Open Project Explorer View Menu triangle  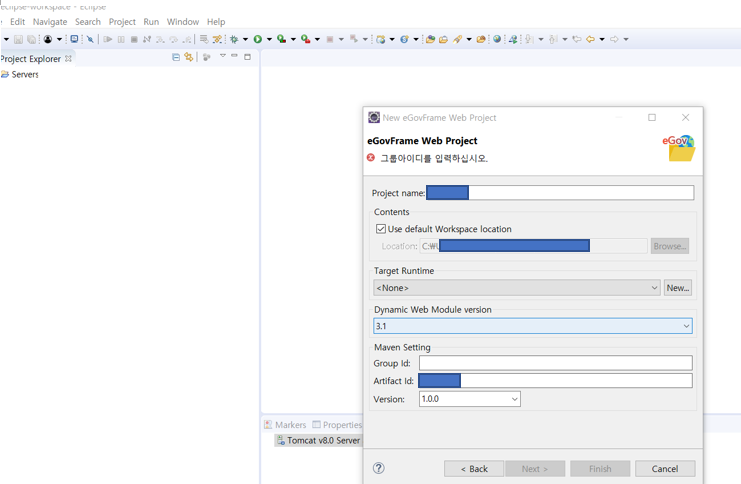coord(223,56)
